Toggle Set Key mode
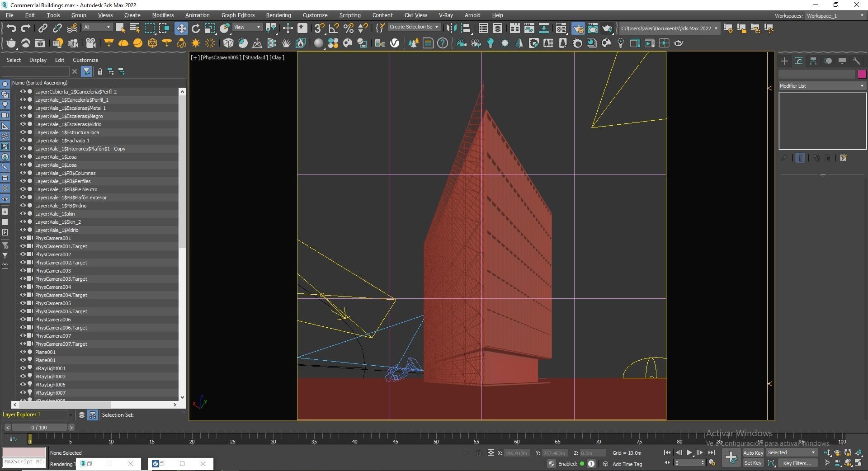 tap(753, 463)
